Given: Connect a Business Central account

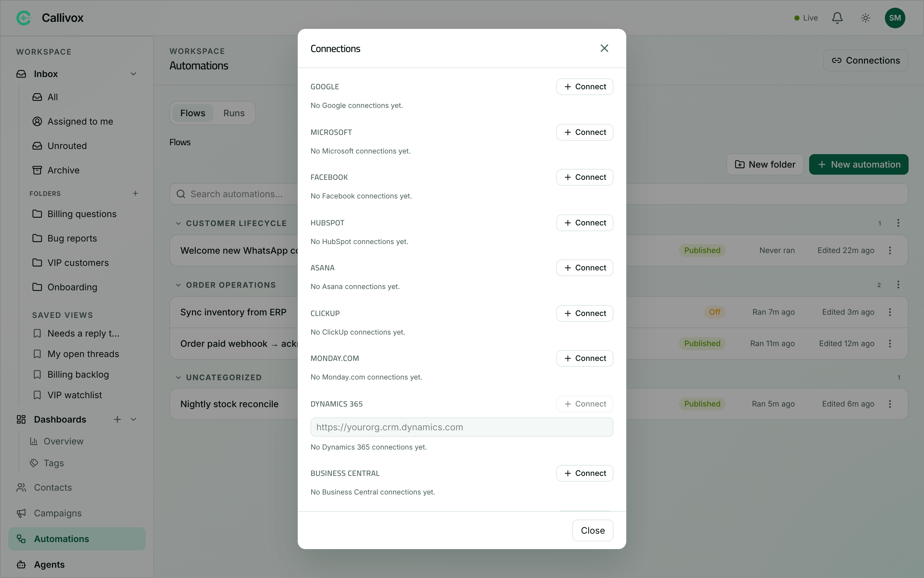Looking at the screenshot, I should pyautogui.click(x=585, y=473).
